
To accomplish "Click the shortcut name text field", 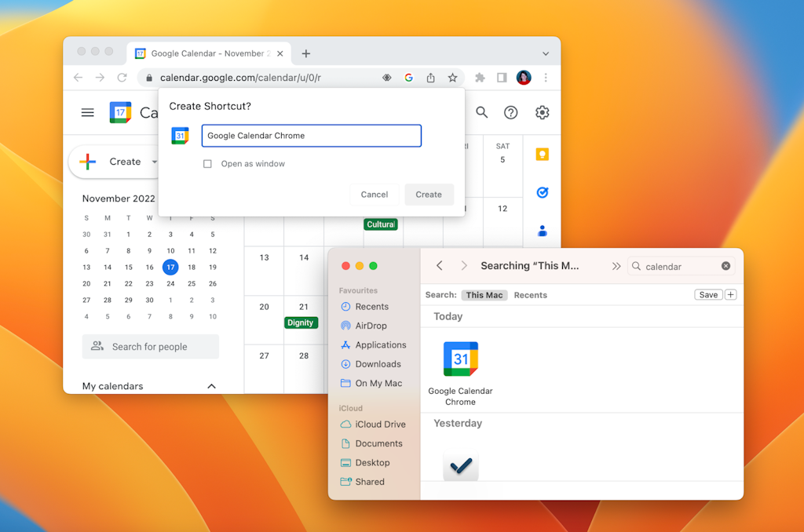I will [311, 136].
